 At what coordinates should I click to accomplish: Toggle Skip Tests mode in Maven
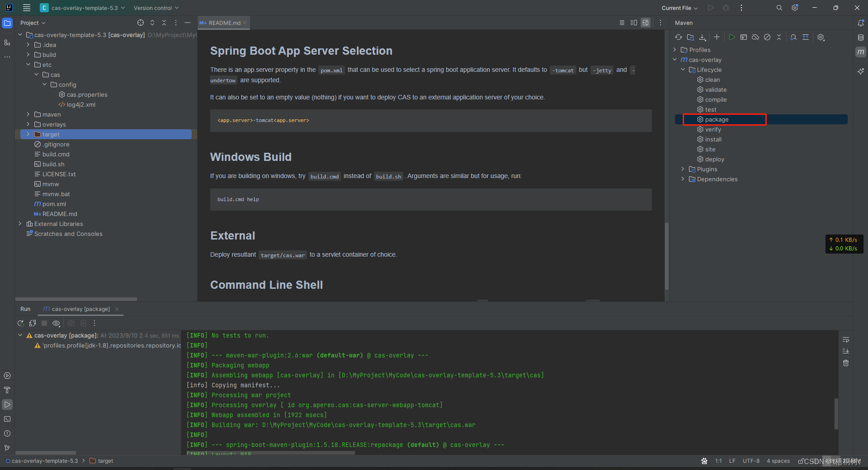(767, 38)
